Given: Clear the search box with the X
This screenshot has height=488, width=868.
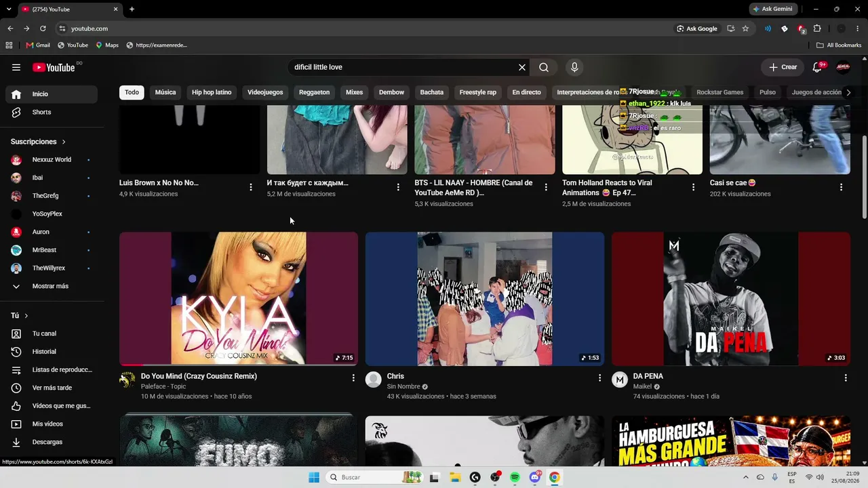Looking at the screenshot, I should pos(522,67).
